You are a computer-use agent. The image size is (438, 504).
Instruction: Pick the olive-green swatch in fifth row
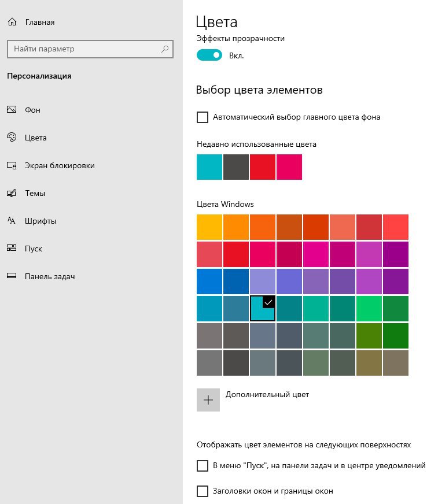369,336
